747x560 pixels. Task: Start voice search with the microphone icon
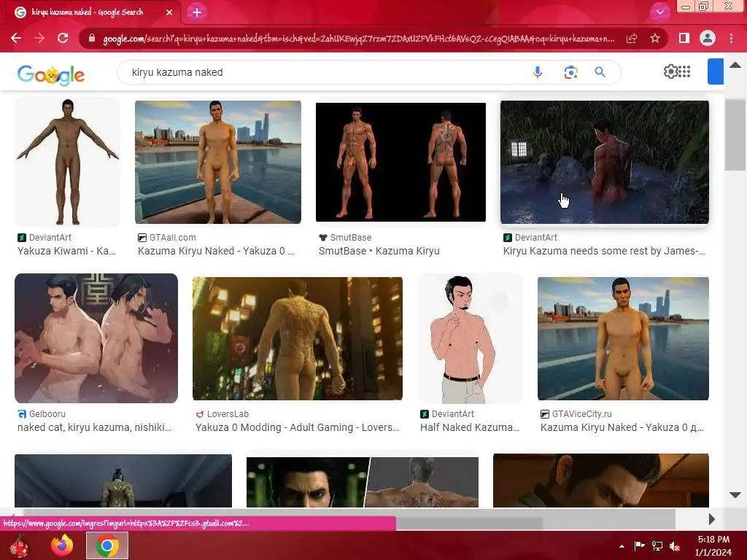[x=538, y=72]
